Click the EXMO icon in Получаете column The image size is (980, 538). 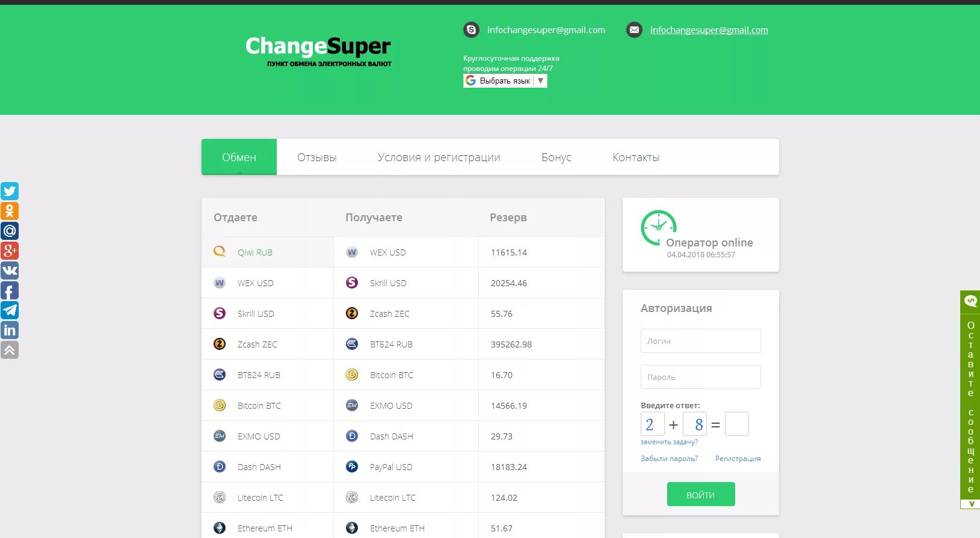click(x=352, y=405)
